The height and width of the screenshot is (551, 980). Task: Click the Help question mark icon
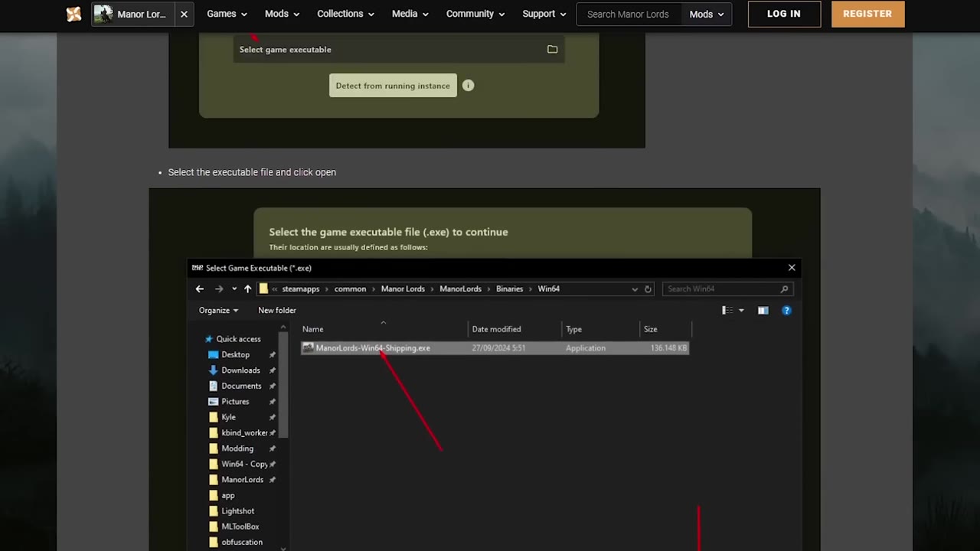click(786, 310)
